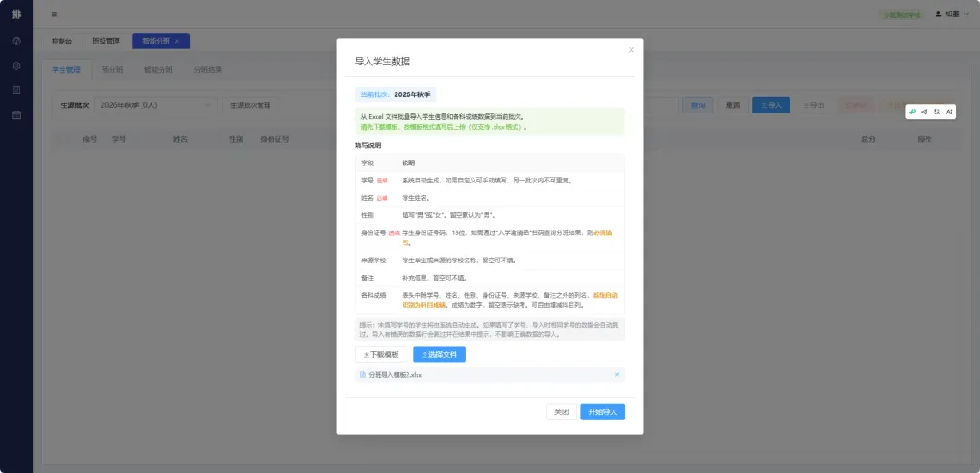This screenshot has height=473, width=980.
Task: Click the 姓名 field row in dialog table
Action: [x=489, y=198]
